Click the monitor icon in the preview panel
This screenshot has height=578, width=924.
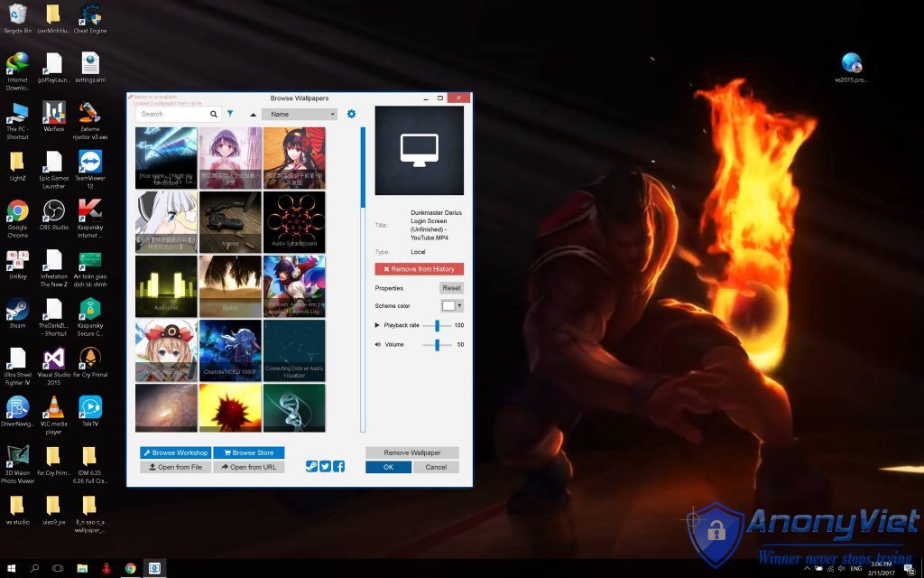click(x=419, y=150)
